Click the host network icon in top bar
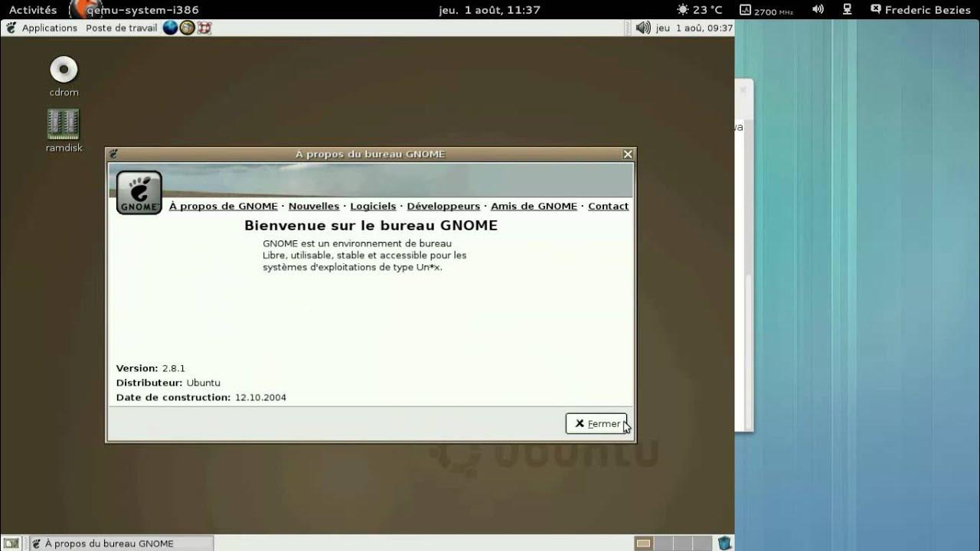Viewport: 980px width, 551px height. pyautogui.click(x=847, y=10)
